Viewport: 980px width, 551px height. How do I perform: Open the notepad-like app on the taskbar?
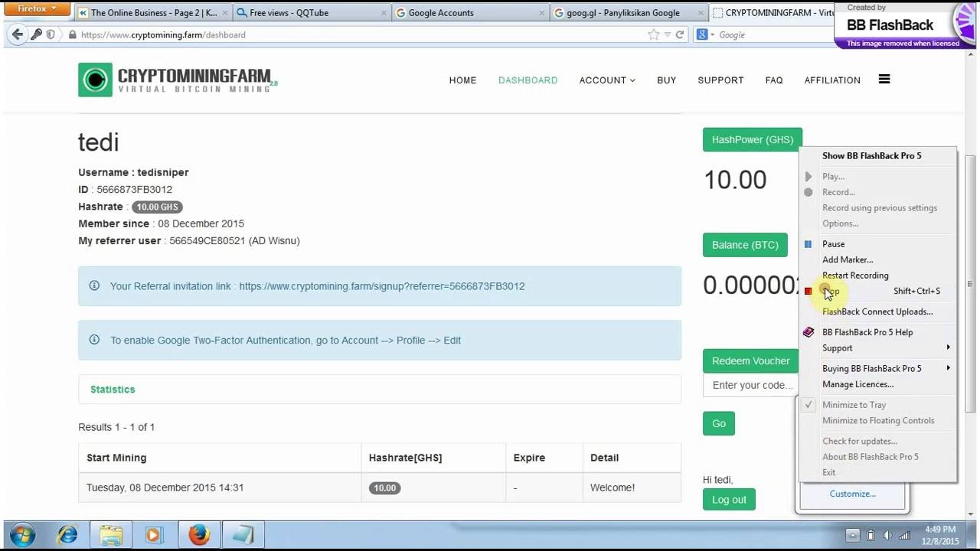coord(243,534)
